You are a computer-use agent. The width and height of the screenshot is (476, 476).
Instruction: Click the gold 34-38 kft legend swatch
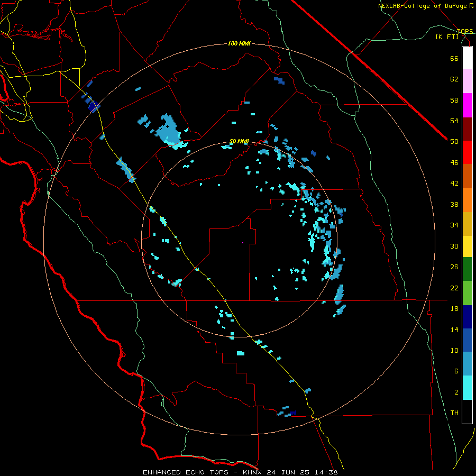[x=467, y=224]
